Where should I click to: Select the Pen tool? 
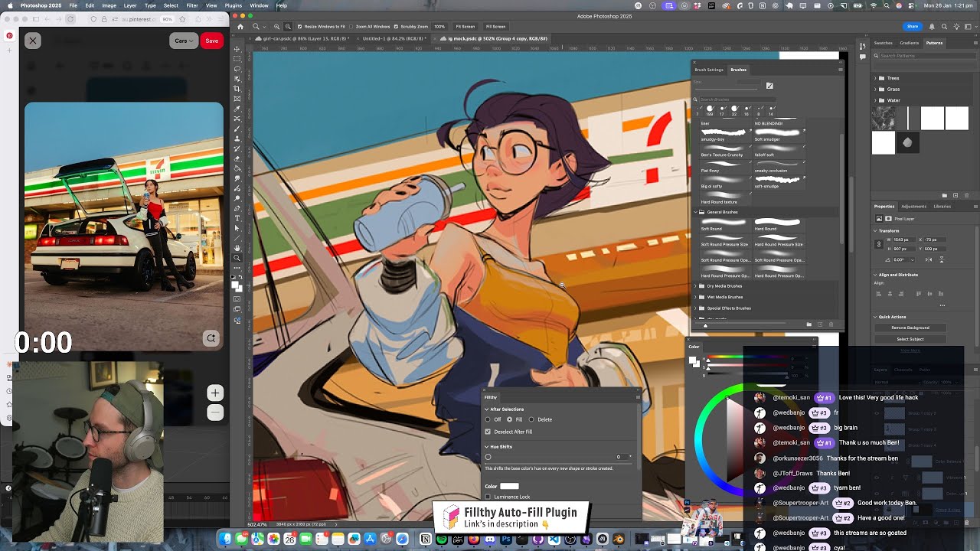point(237,207)
